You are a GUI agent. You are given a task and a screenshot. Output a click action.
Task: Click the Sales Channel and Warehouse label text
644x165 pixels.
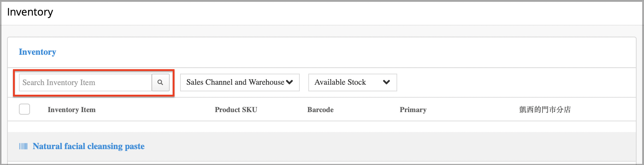click(235, 82)
